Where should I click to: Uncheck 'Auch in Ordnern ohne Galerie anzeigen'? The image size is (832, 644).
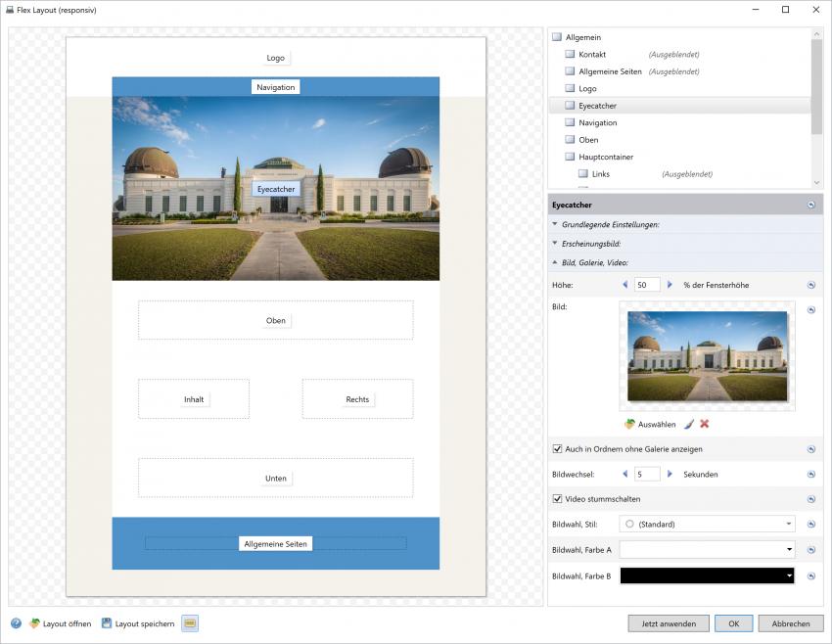pos(558,449)
